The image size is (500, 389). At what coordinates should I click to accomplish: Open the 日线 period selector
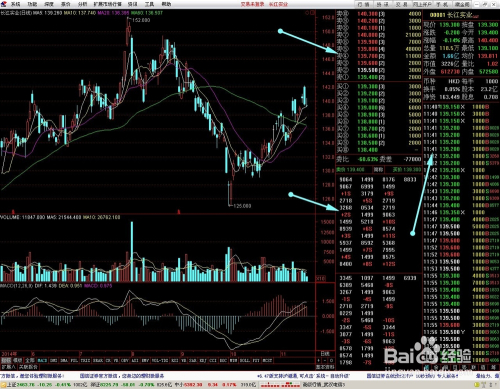(x=325, y=354)
